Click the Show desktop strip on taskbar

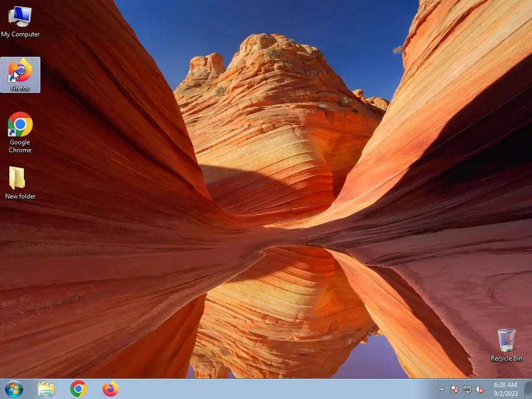(x=528, y=389)
